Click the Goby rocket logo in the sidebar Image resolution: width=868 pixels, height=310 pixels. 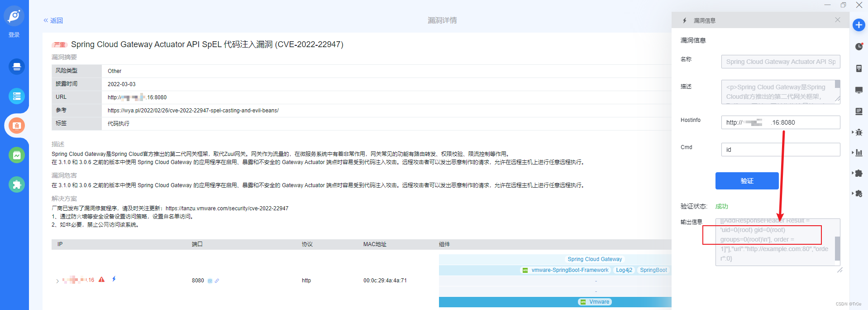pyautogui.click(x=14, y=16)
